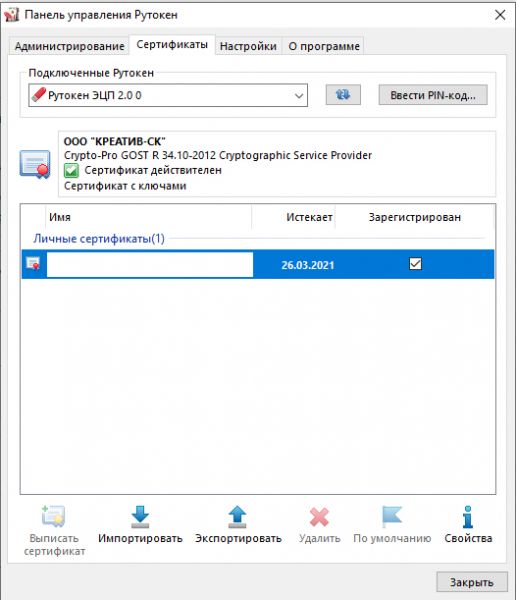Click the green valid-certificate check mark
Image resolution: width=516 pixels, height=600 pixels.
coord(71,170)
